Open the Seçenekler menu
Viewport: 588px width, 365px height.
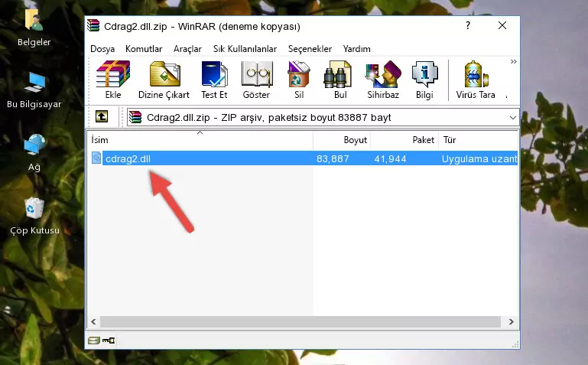[310, 49]
